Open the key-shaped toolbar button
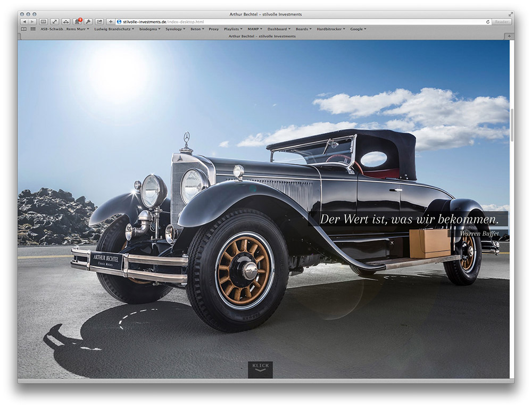The width and height of the screenshot is (532, 408). point(88,22)
